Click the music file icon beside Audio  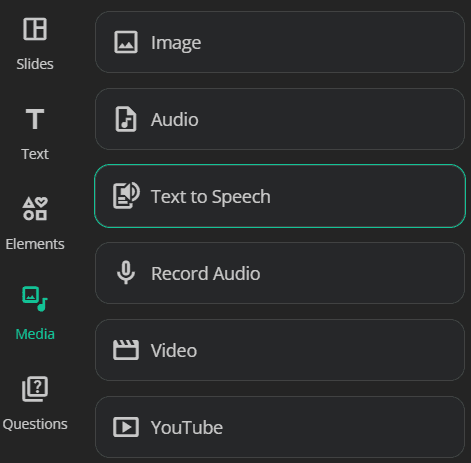126,119
